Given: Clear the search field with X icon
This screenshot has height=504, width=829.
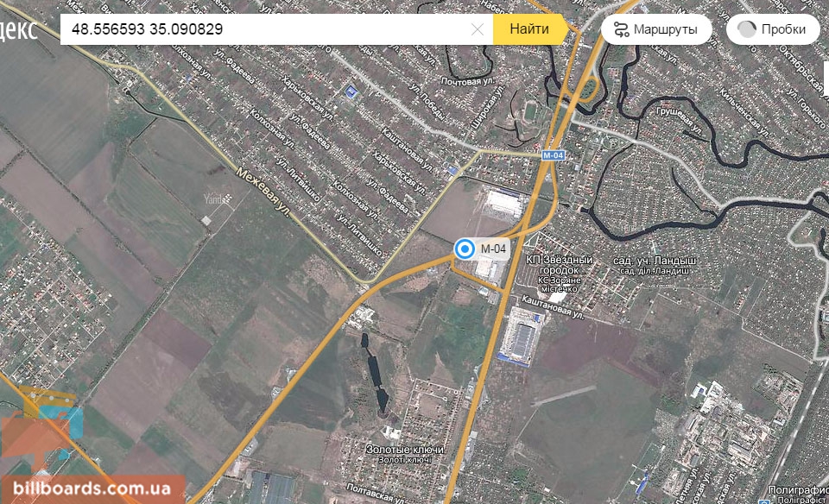Looking at the screenshot, I should (x=477, y=29).
